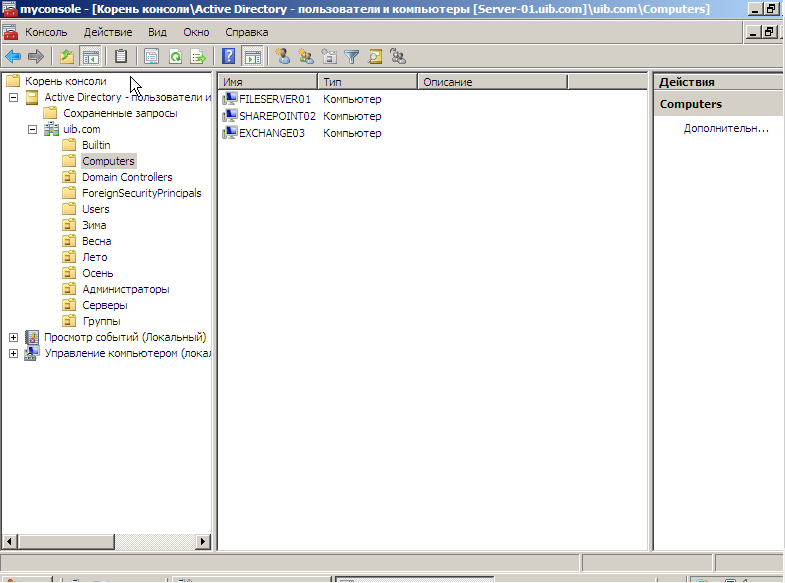The height and width of the screenshot is (583, 785).
Task: Sort by the Тип column header
Action: point(367,82)
